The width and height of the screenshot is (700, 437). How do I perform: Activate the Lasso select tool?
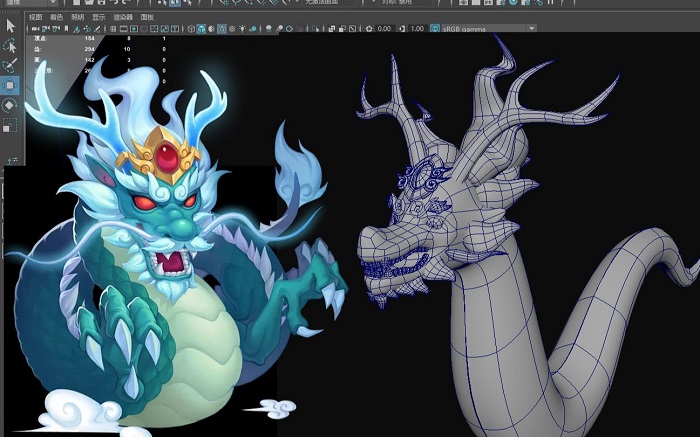[10, 46]
